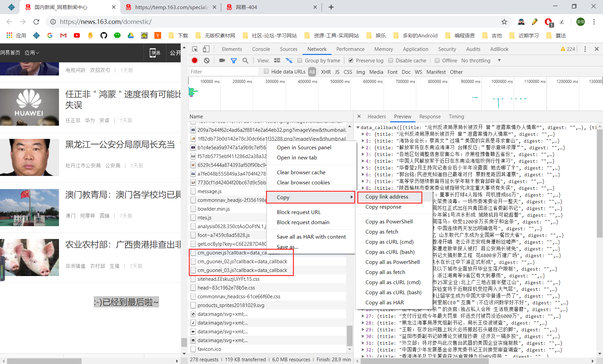The height and width of the screenshot is (364, 603).
Task: Expand JSON item 27 in preview
Action: pos(363,316)
